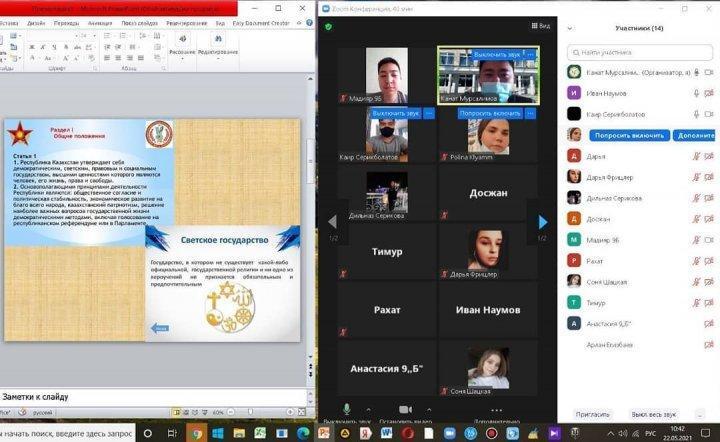720x442 pixels.
Task: Toggle camera for Каир Серикболатов in participants list
Action: (x=709, y=114)
